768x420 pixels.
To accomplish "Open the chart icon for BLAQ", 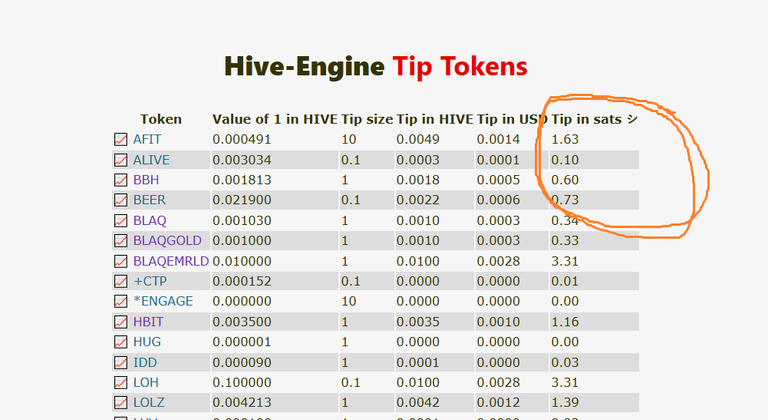I will [120, 221].
